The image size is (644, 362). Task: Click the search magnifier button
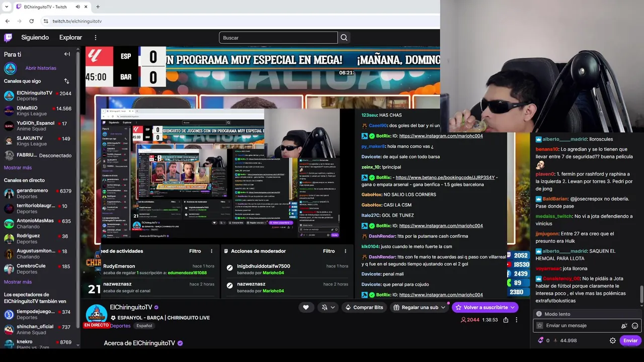[x=344, y=38]
